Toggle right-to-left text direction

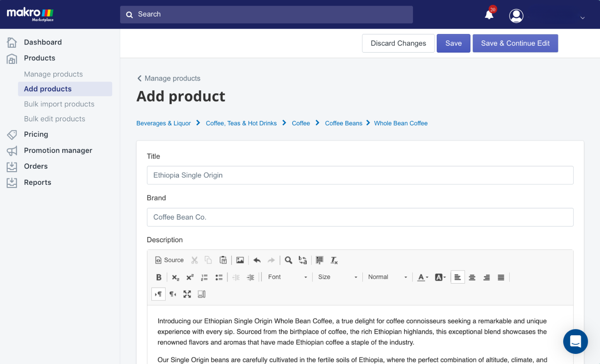tap(173, 294)
